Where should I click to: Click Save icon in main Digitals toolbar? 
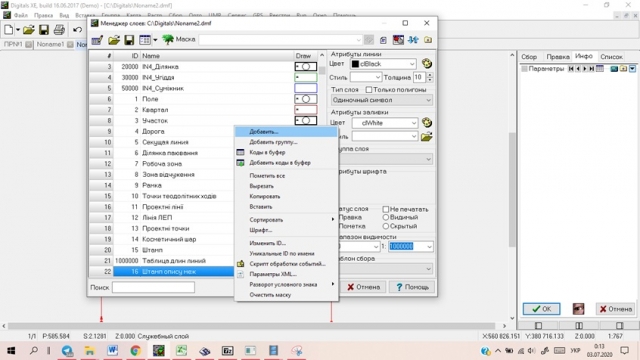(x=44, y=29)
